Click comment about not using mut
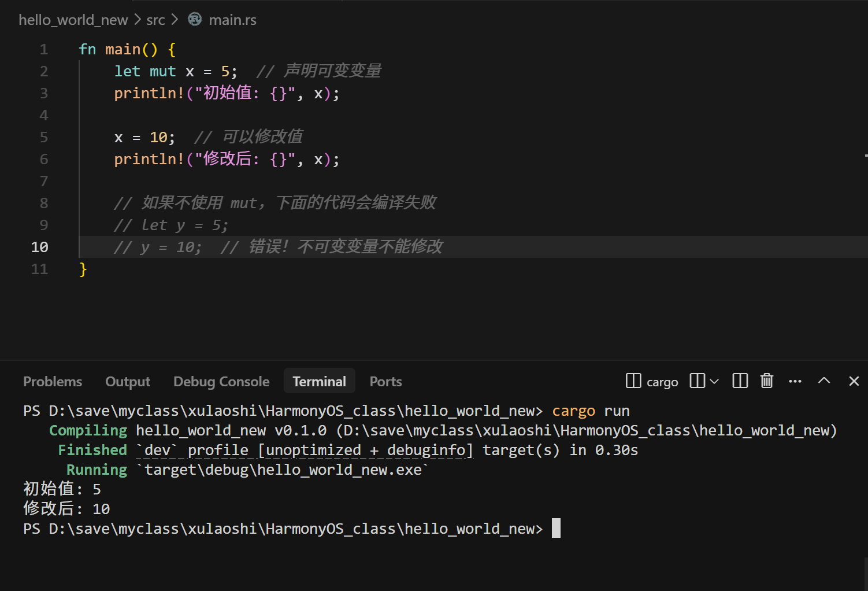868x591 pixels. point(275,203)
